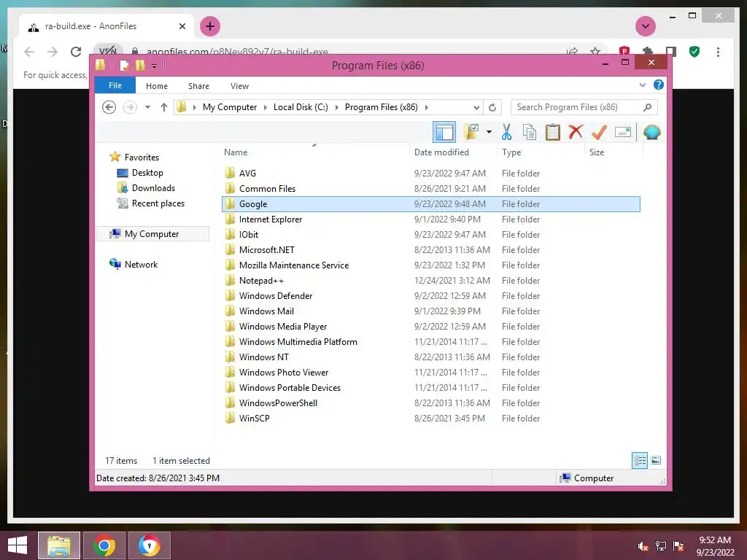Click the search magnifier icon
The width and height of the screenshot is (747, 560).
click(x=647, y=107)
